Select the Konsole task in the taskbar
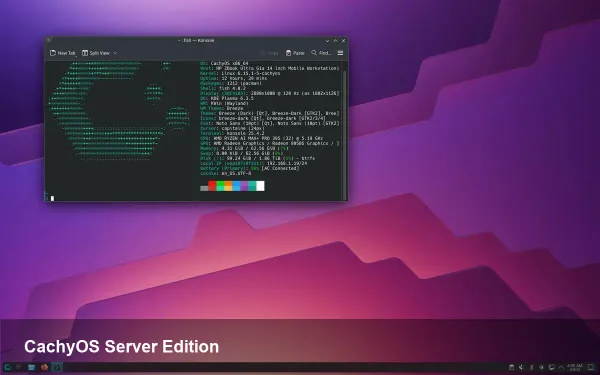Image resolution: width=600 pixels, height=375 pixels. (57, 367)
